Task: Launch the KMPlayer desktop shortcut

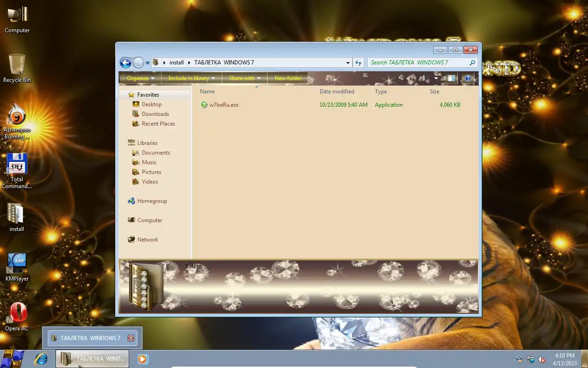Action: (17, 267)
